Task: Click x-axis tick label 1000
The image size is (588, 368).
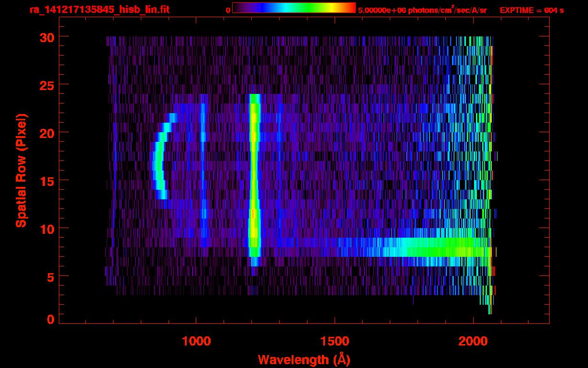Action: click(x=196, y=341)
